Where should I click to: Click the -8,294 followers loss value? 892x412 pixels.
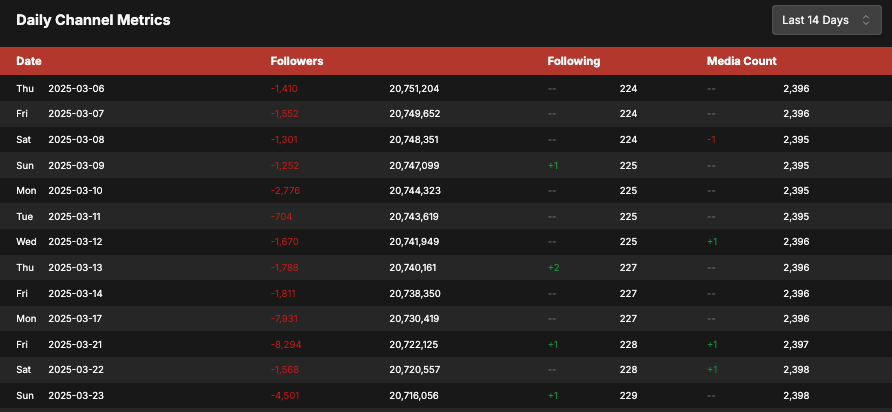pos(286,344)
